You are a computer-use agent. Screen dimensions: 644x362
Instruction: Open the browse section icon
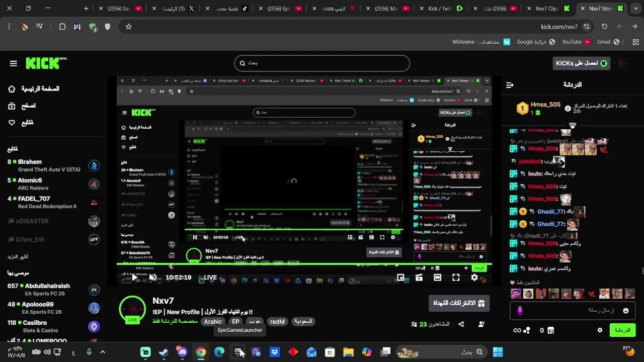tap(12, 106)
